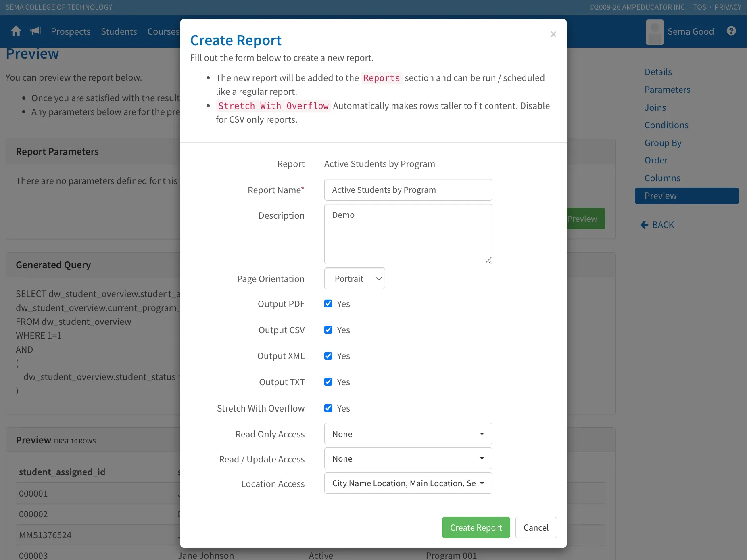This screenshot has width=747, height=560.
Task: Go to Columns in sidebar
Action: coord(662,178)
